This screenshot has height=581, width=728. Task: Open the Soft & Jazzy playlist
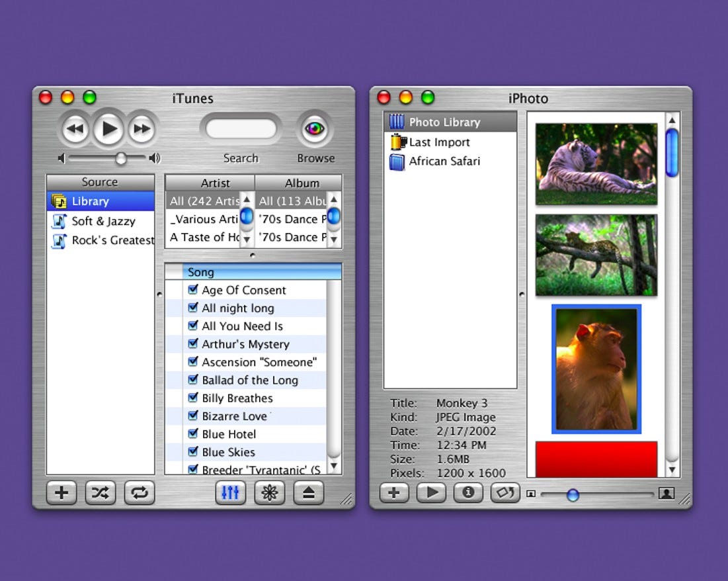101,221
